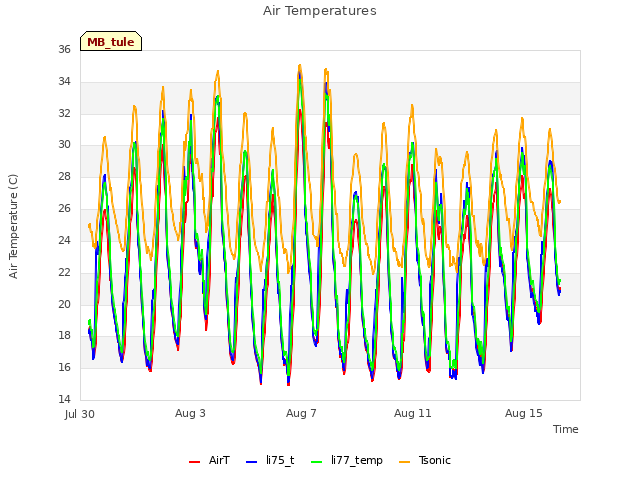Click the 30 y-axis tick label
This screenshot has width=640, height=480.
pyautogui.click(x=64, y=144)
